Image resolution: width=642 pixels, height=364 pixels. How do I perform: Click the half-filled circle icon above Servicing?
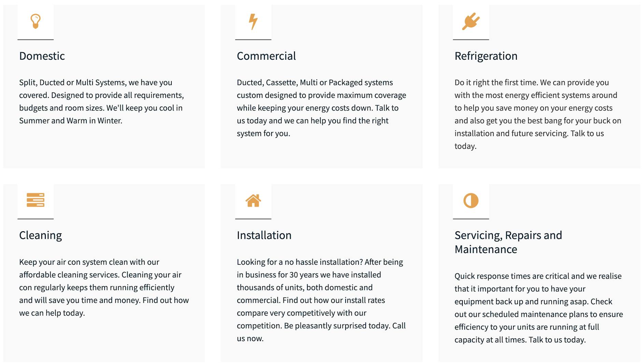471,201
